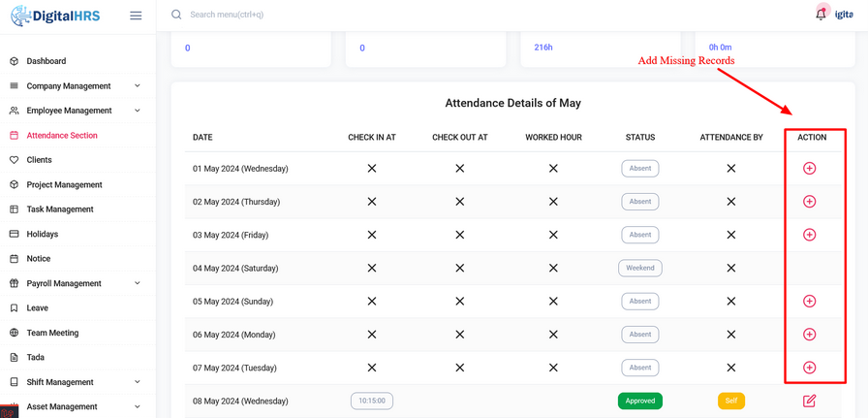Add attendance for 03 May 2024 (Friday)

(809, 235)
